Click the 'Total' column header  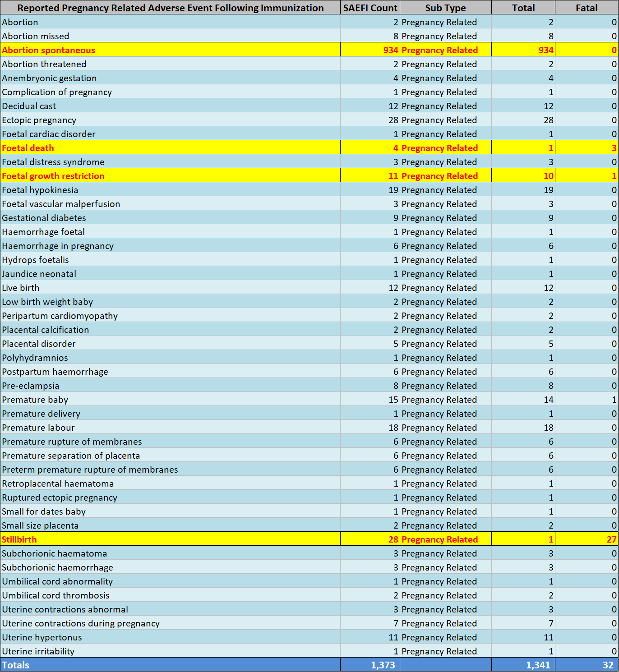tap(523, 8)
